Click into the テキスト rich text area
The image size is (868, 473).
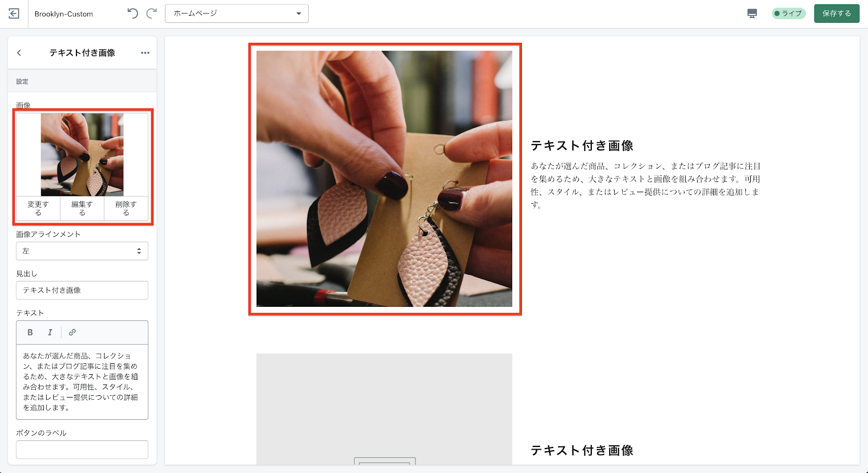(82, 382)
